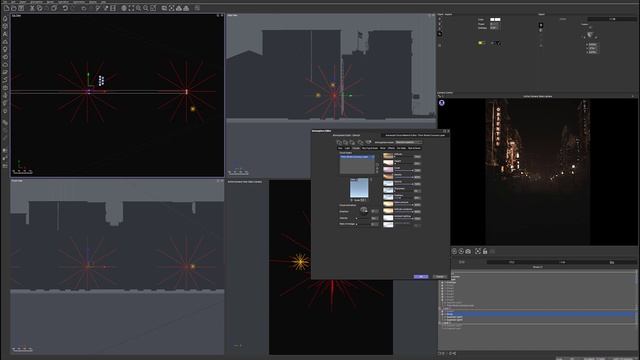Click the Redo arrow icon
The height and width of the screenshot is (360, 640).
pyautogui.click(x=72, y=8)
